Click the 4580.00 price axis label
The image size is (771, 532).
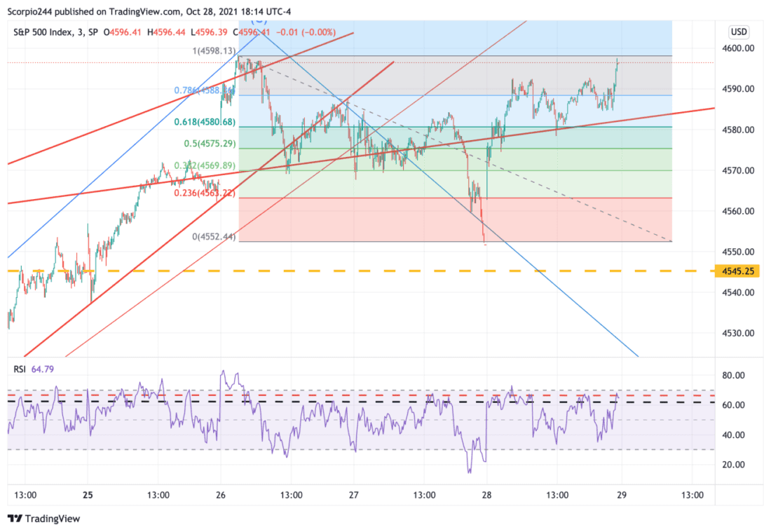tap(738, 130)
